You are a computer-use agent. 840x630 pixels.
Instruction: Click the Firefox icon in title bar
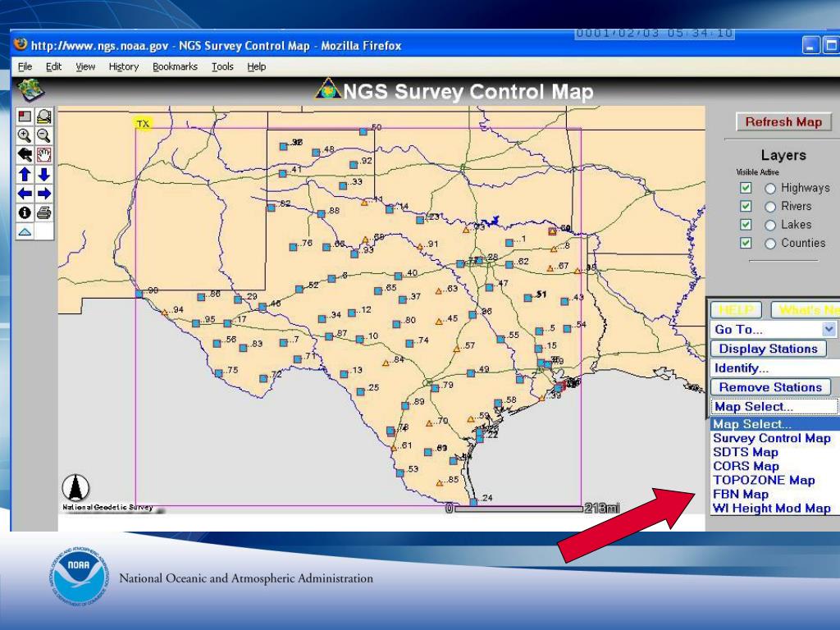point(21,44)
